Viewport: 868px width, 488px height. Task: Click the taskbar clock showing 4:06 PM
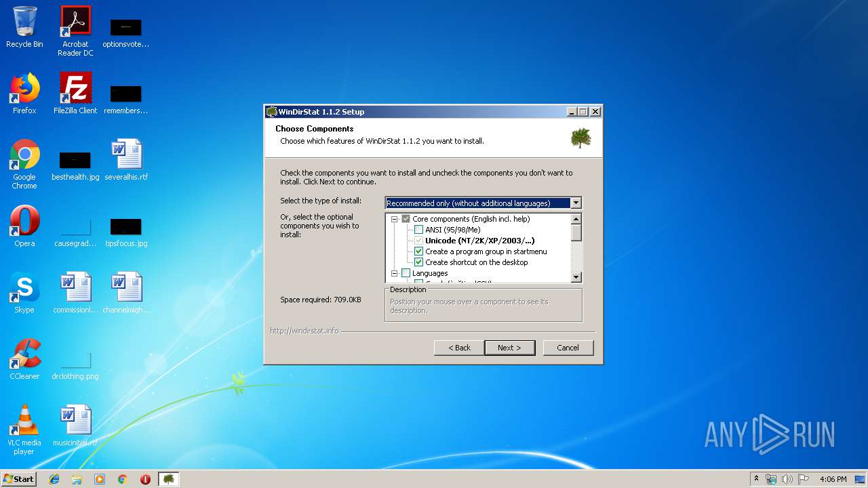[833, 479]
